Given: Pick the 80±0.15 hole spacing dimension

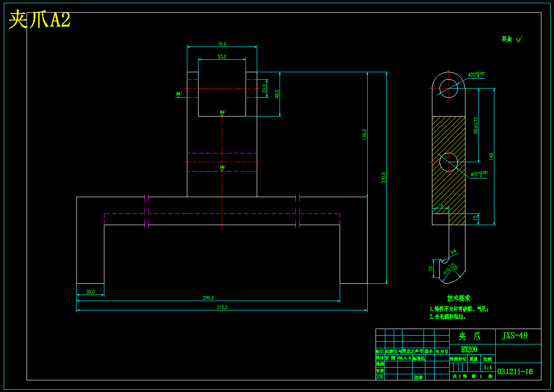Looking at the screenshot, I should (x=476, y=125).
